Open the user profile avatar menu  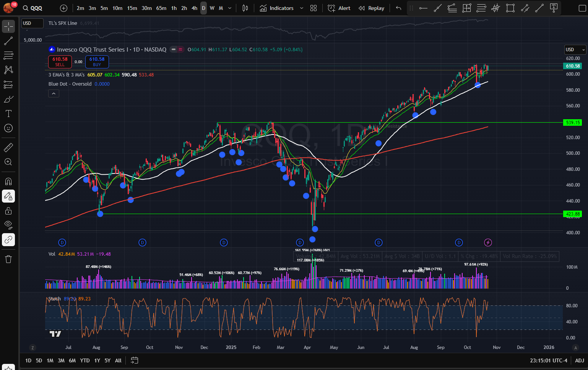(9, 7)
